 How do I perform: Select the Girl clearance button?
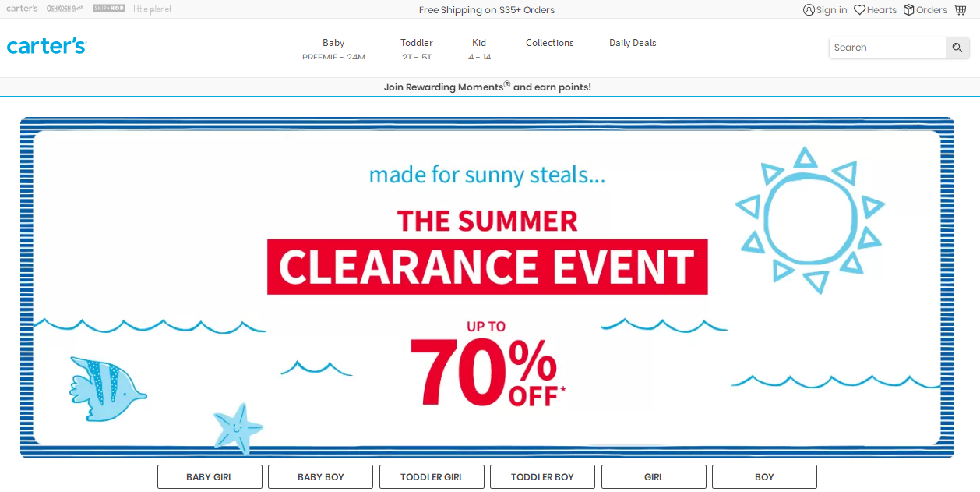[x=654, y=477]
